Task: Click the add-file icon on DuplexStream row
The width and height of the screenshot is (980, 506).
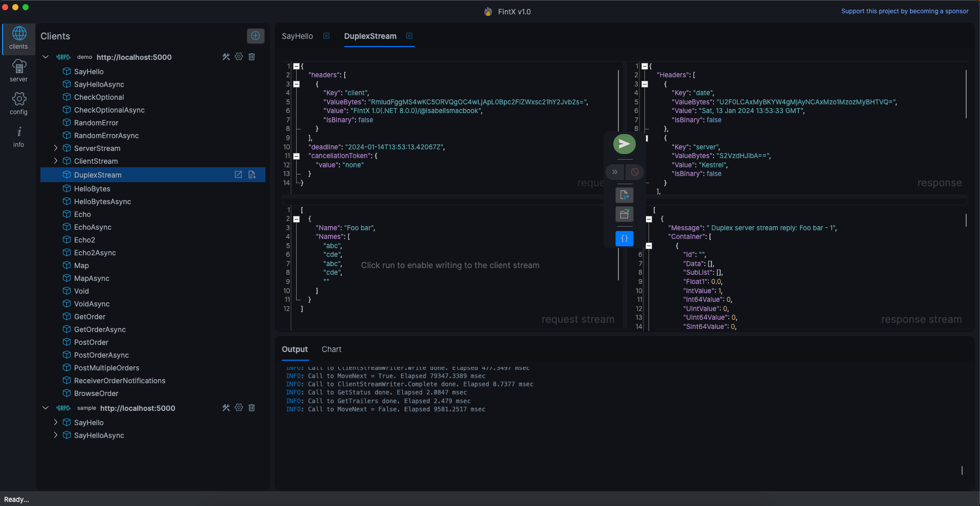Action: [252, 174]
